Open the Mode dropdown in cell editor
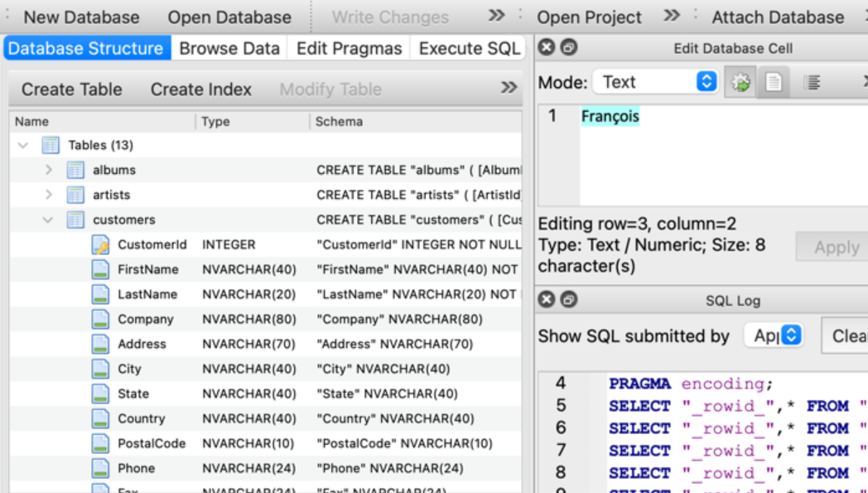This screenshot has height=493, width=868. (x=654, y=81)
